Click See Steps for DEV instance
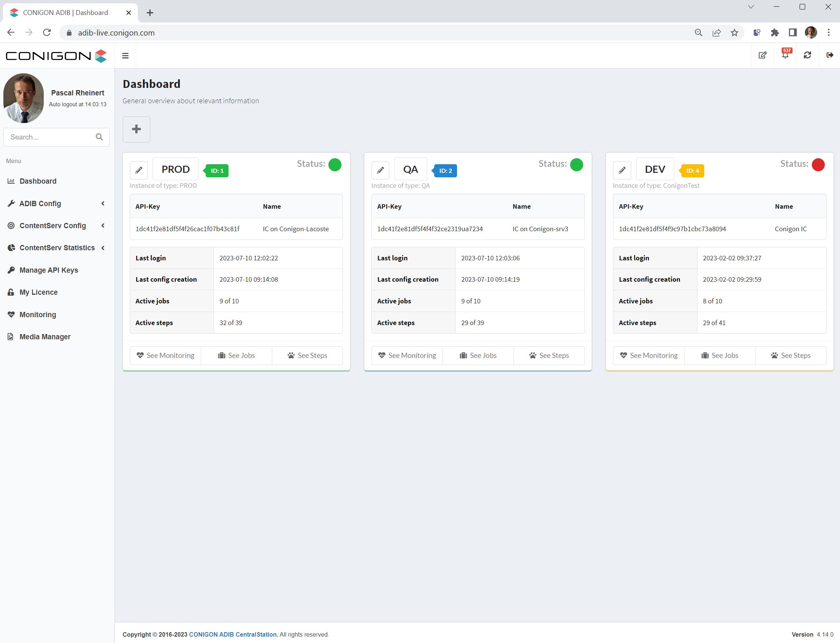This screenshot has height=643, width=840. coord(791,356)
